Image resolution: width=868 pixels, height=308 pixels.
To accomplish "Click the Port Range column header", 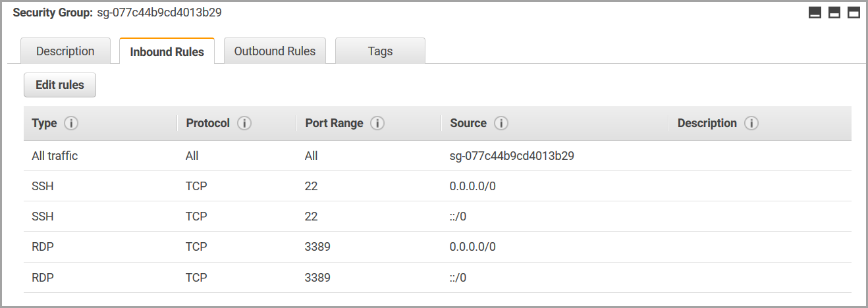I will pos(334,123).
